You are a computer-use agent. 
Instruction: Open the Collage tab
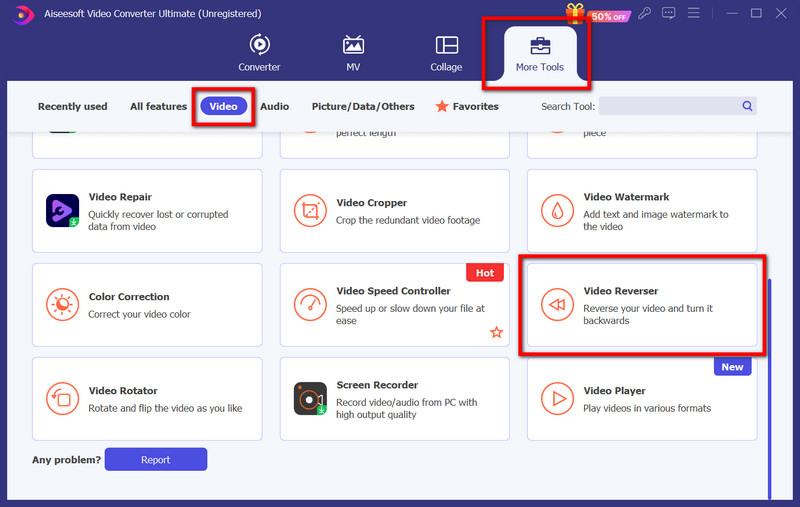point(446,53)
